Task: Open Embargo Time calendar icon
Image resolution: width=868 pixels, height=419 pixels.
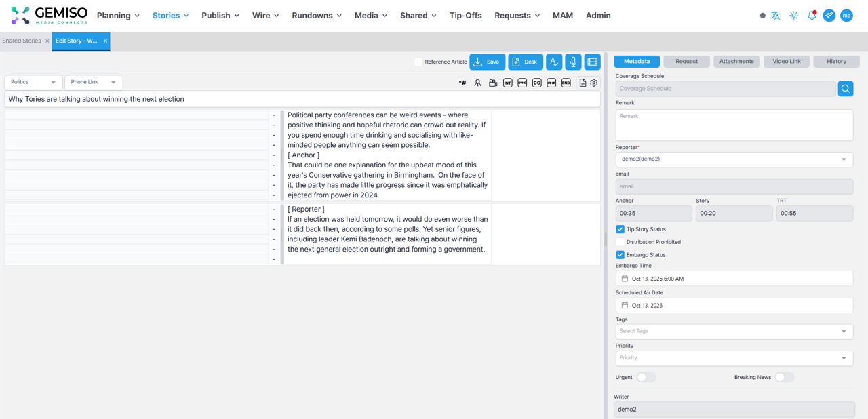Action: pyautogui.click(x=625, y=279)
